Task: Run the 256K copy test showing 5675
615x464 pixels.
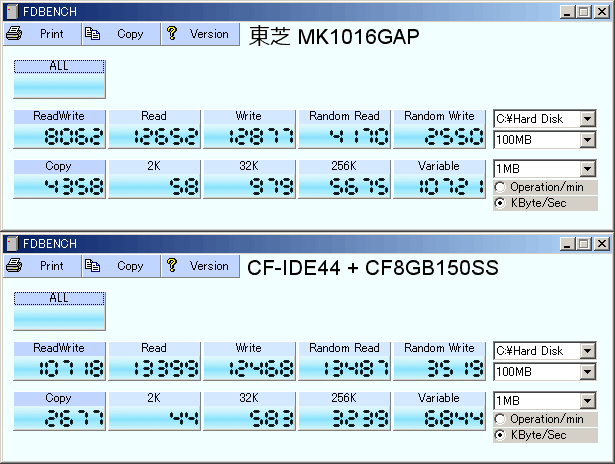Action: [344, 179]
